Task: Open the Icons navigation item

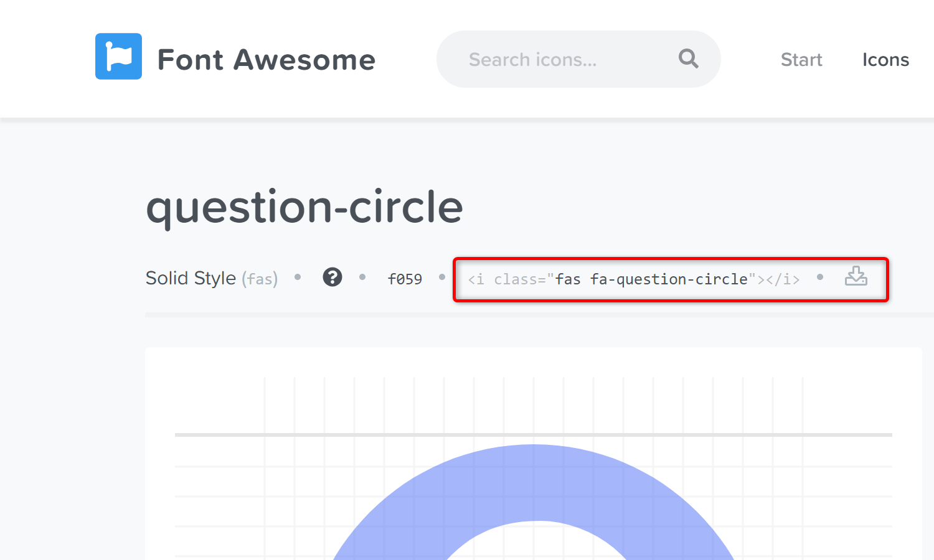Action: click(x=885, y=60)
